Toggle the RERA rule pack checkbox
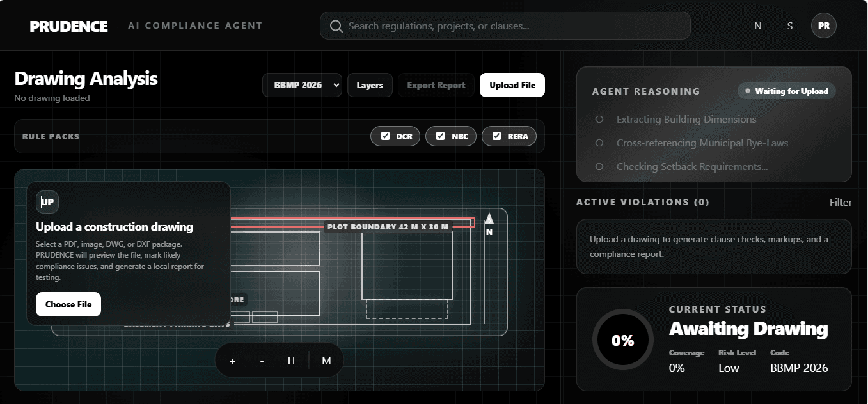This screenshot has height=404, width=868. pyautogui.click(x=497, y=136)
